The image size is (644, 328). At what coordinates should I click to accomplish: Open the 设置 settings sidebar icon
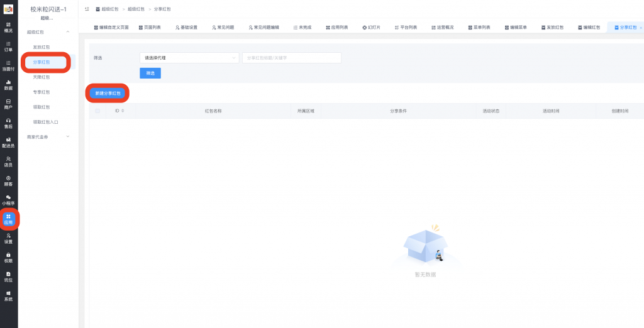coord(8,239)
